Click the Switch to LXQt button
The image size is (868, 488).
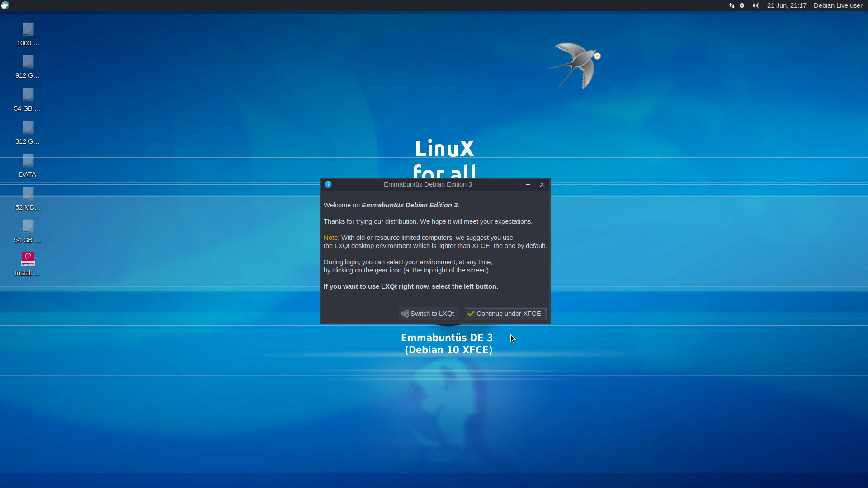[429, 314]
